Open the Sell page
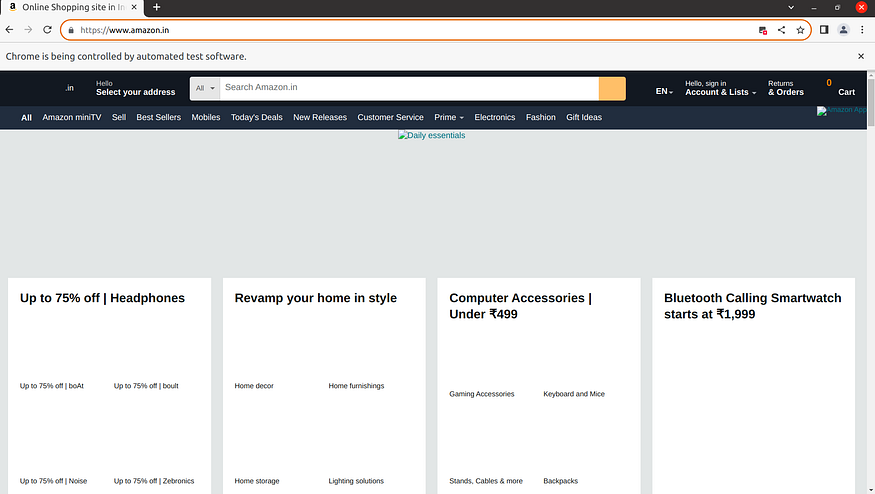This screenshot has height=494, width=875. tap(119, 117)
